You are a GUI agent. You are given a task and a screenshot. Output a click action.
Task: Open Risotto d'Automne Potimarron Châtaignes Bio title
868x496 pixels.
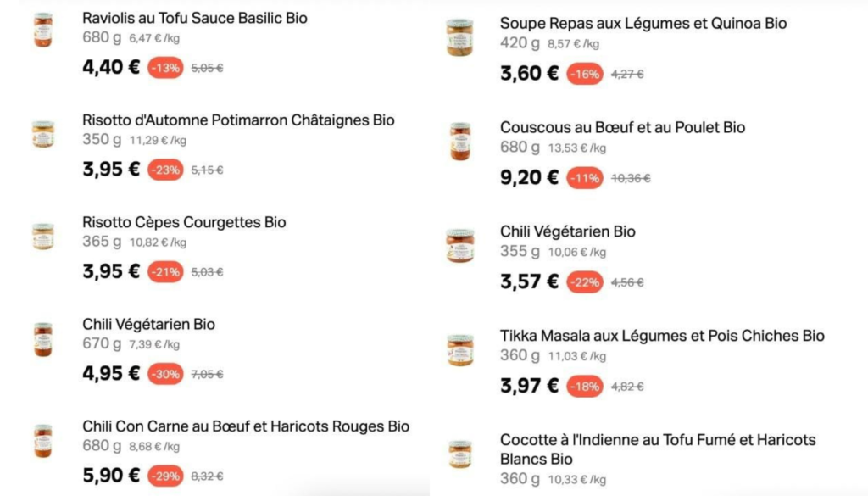click(238, 120)
